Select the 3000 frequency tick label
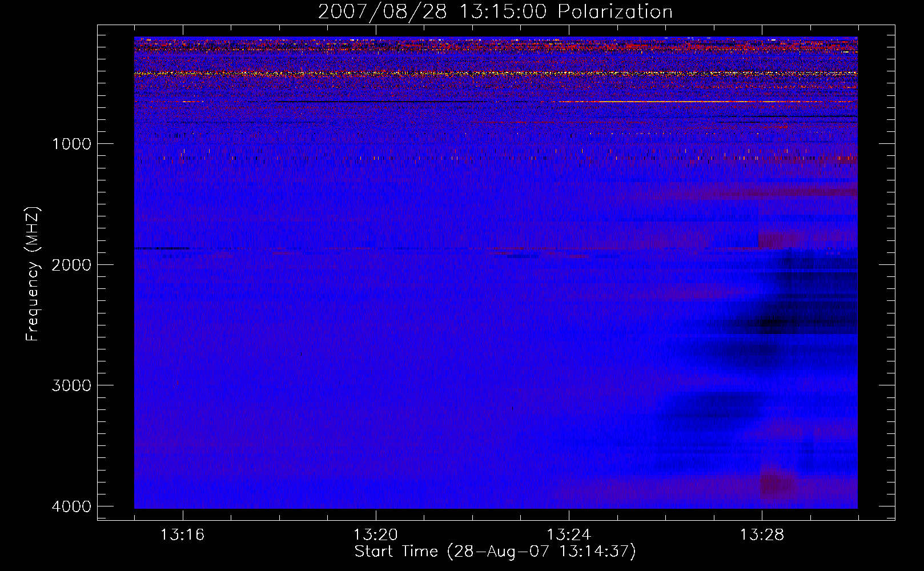 [71, 385]
